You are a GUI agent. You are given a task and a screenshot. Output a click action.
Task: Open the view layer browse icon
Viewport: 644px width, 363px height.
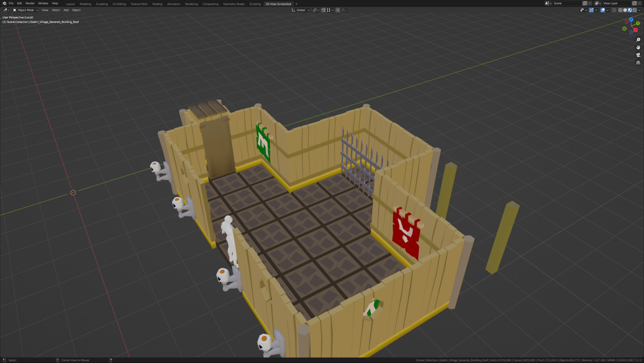point(598,3)
